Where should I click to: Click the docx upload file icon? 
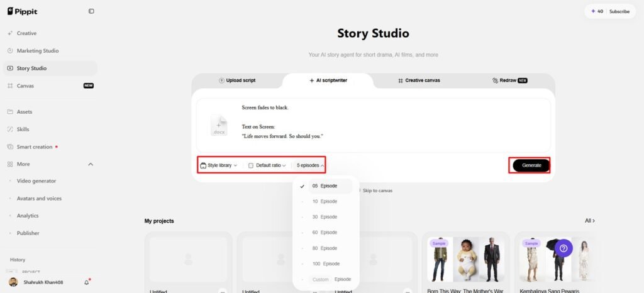tap(219, 125)
